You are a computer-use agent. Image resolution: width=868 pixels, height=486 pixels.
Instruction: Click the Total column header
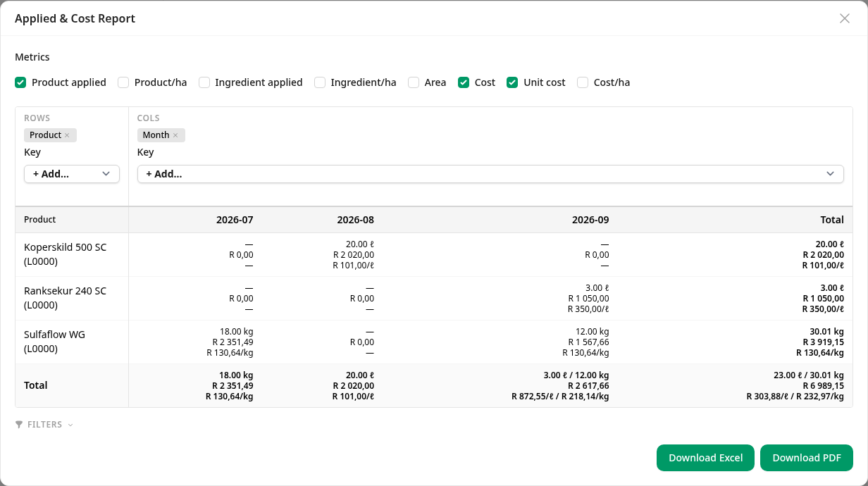tap(832, 220)
